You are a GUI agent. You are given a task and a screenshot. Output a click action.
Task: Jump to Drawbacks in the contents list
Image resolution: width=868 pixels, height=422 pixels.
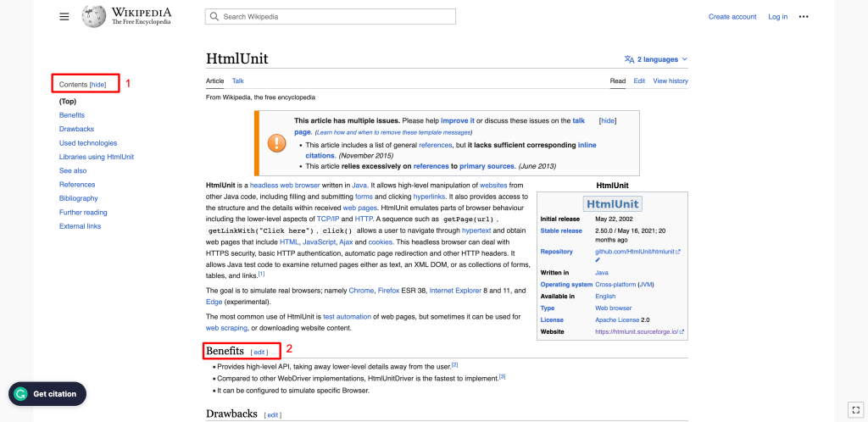click(76, 129)
